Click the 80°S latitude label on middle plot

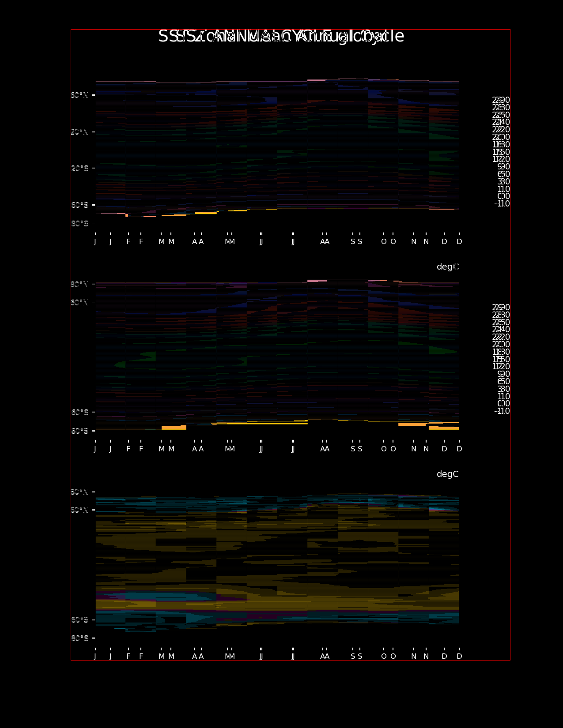(79, 431)
